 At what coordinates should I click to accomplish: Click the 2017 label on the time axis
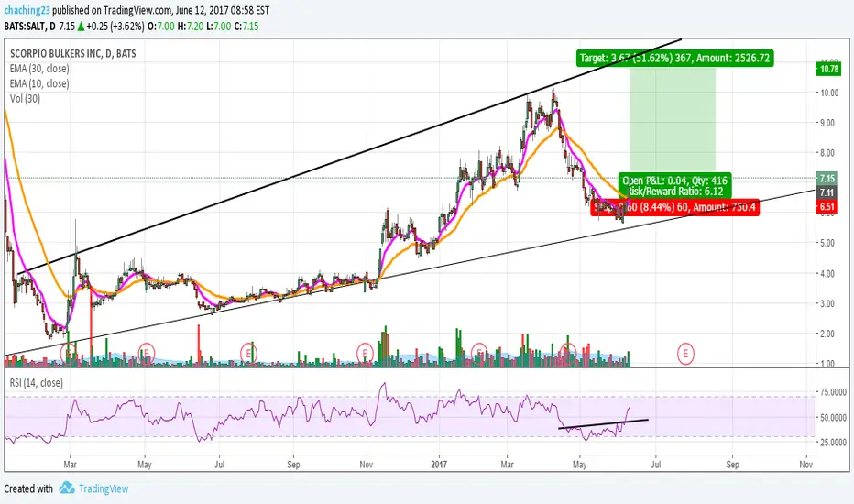438,465
